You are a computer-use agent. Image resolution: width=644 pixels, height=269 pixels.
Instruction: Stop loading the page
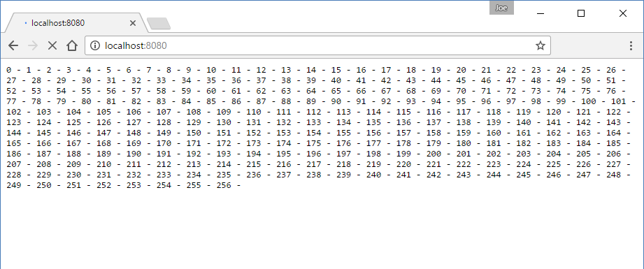click(52, 45)
